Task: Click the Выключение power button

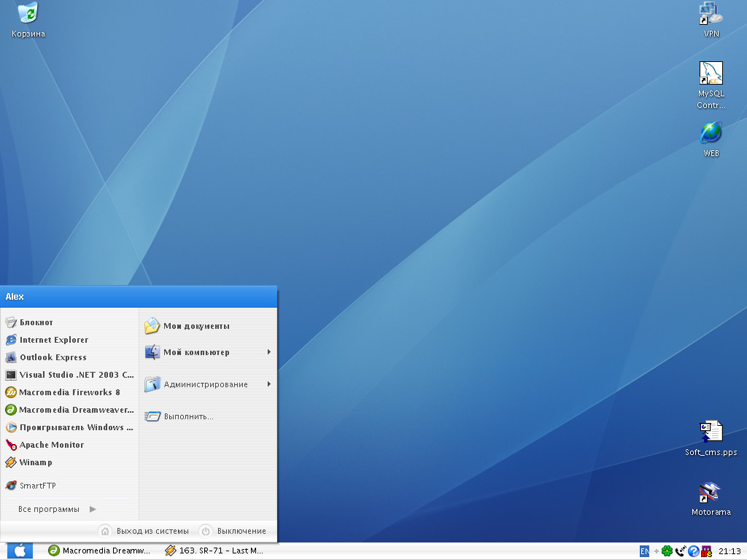Action: coord(233,531)
